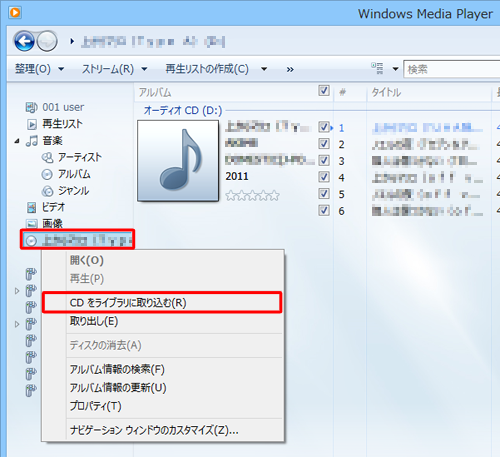The height and width of the screenshot is (457, 500).
Task: Open the 再生リストの作成(C) dropdown
Action: click(216, 69)
